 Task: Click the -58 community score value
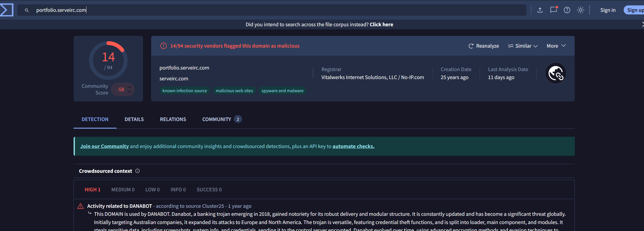(121, 89)
